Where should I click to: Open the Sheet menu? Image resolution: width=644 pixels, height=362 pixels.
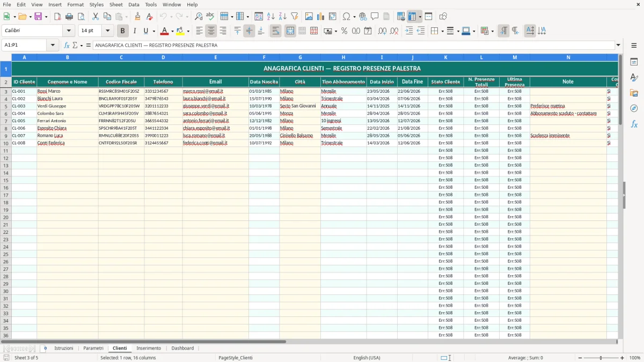click(x=116, y=4)
